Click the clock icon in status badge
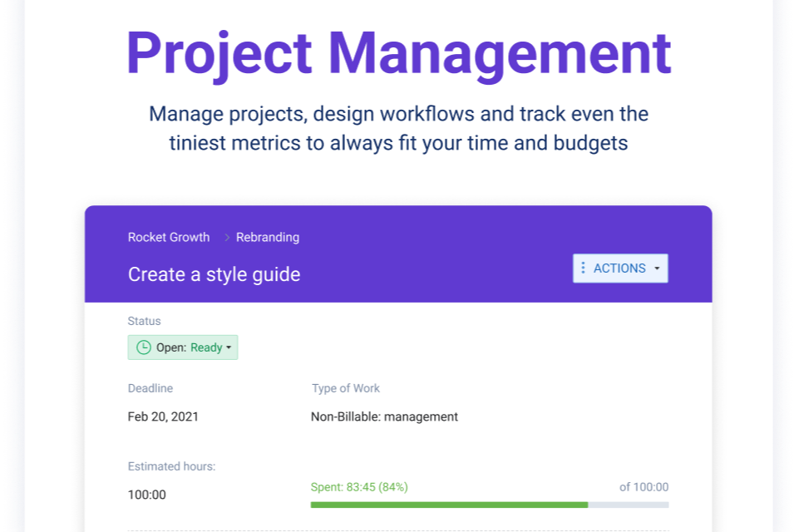Viewport: 799px width, 532px height. tap(143, 347)
